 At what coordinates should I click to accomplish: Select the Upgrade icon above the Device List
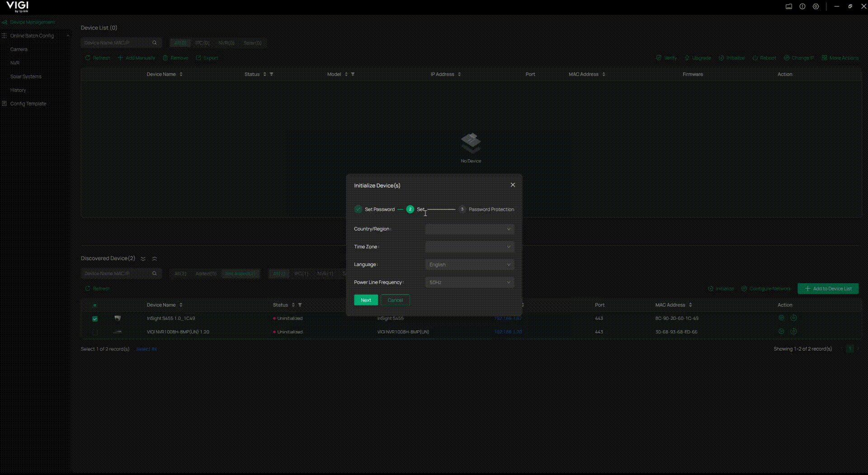point(698,58)
